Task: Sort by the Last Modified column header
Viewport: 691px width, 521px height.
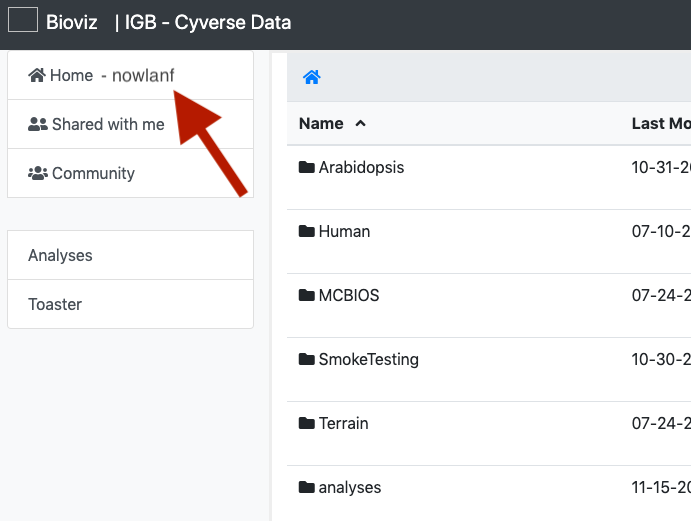Action: point(660,123)
